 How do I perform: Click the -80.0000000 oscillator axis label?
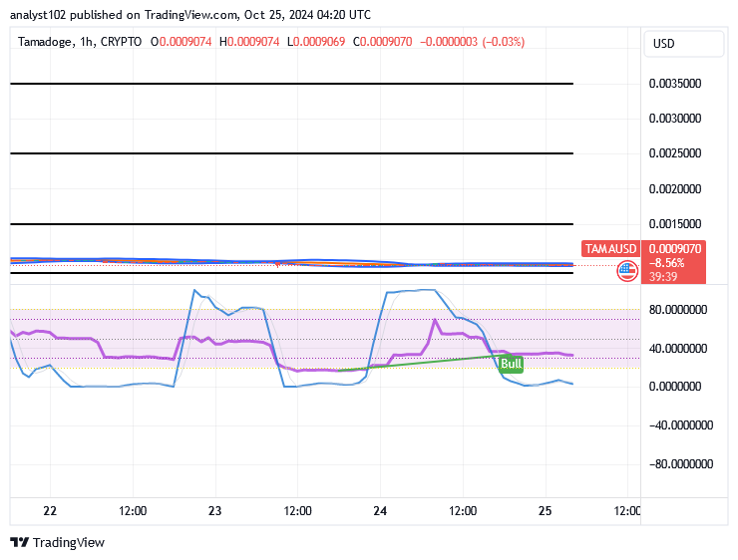click(681, 464)
